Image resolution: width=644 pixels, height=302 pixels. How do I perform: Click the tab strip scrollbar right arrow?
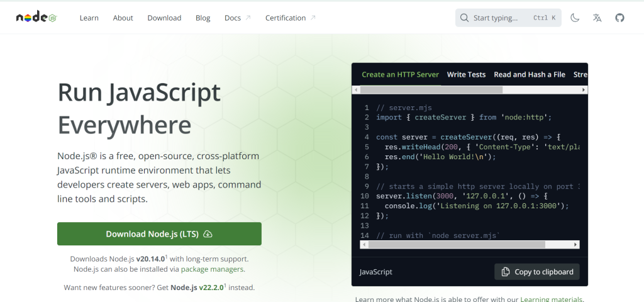(x=583, y=89)
